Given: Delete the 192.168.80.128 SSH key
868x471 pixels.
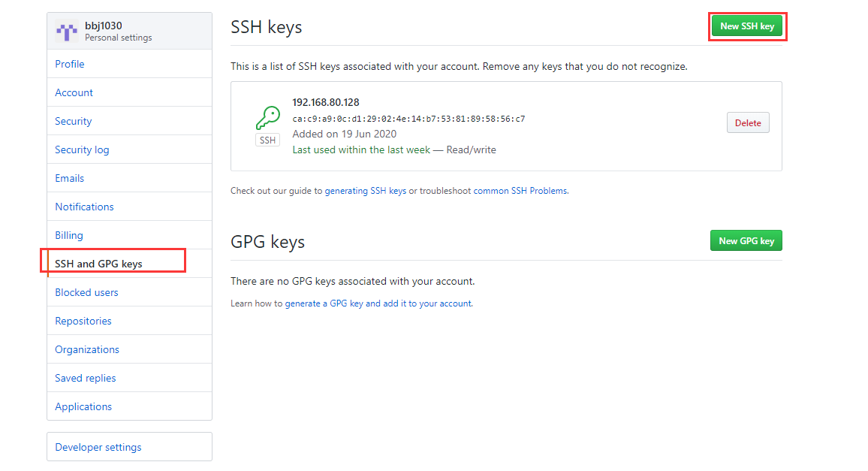Looking at the screenshot, I should 747,123.
